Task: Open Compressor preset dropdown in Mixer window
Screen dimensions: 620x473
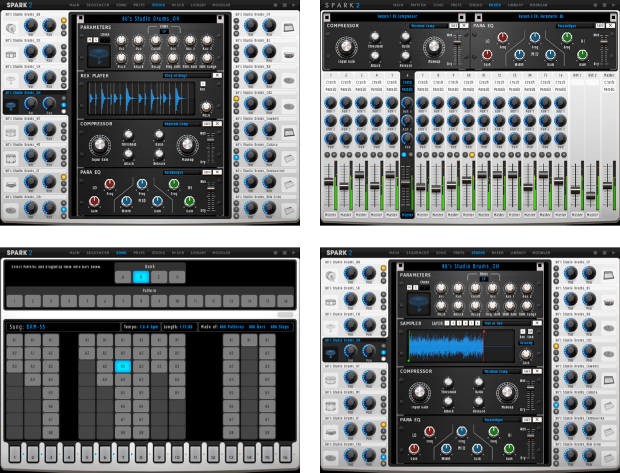Action: (428, 26)
